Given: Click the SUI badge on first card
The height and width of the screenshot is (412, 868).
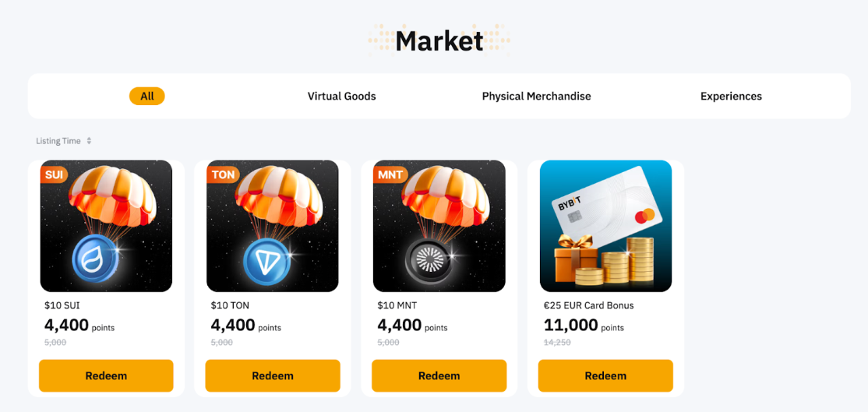Looking at the screenshot, I should coord(55,174).
